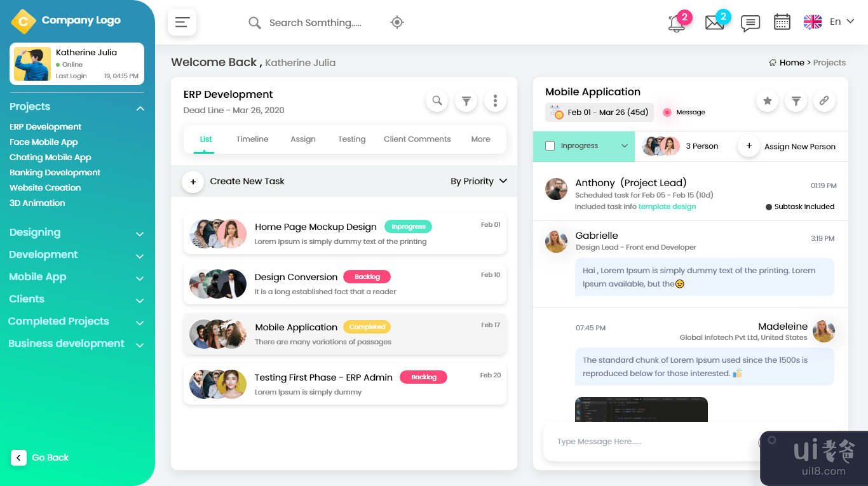
Task: Click the Create New Task button
Action: (193, 182)
